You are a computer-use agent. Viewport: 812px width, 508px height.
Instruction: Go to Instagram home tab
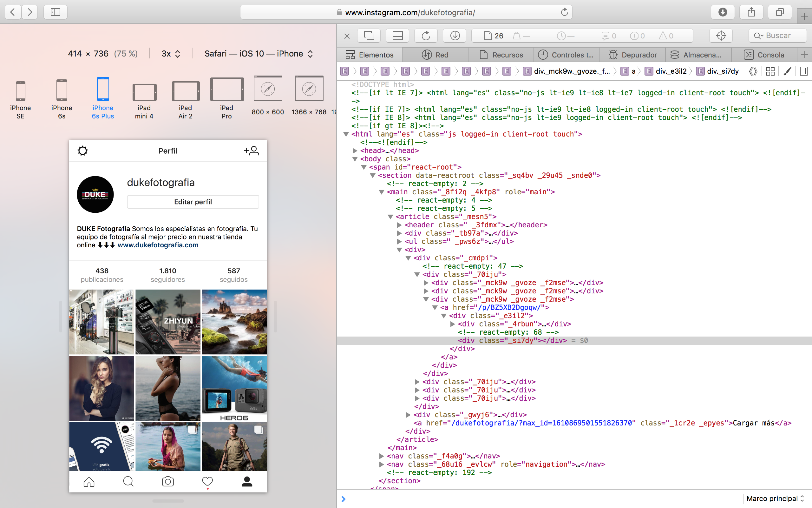tap(89, 482)
